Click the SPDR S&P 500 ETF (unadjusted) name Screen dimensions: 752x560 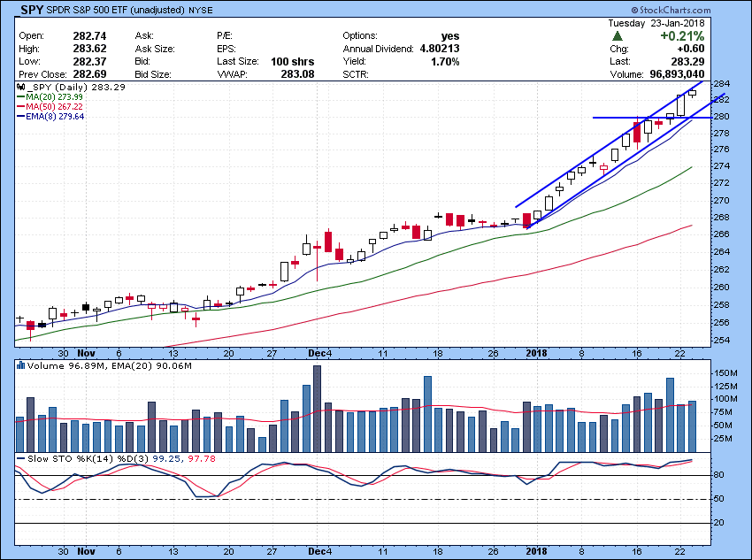116,10
